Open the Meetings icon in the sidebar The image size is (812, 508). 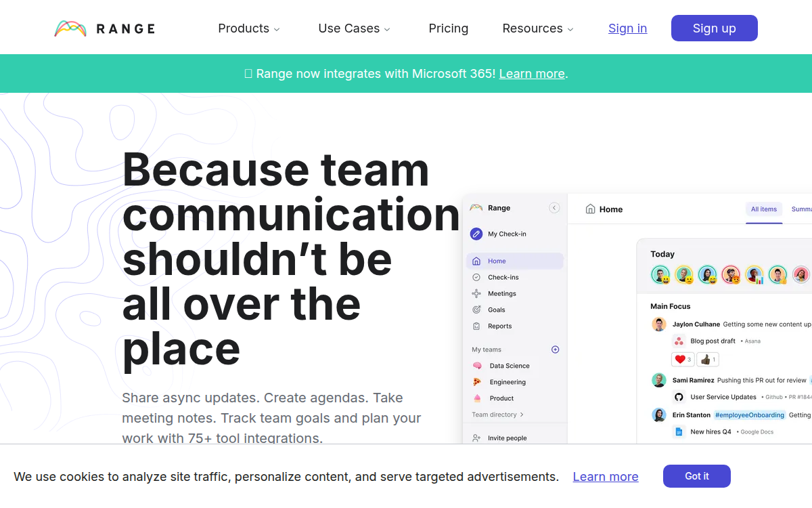(476, 293)
